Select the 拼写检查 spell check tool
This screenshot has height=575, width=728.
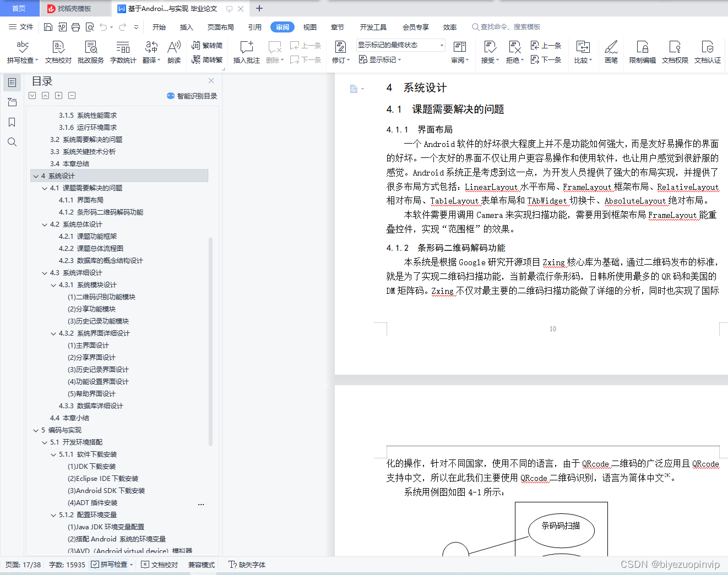pyautogui.click(x=21, y=51)
